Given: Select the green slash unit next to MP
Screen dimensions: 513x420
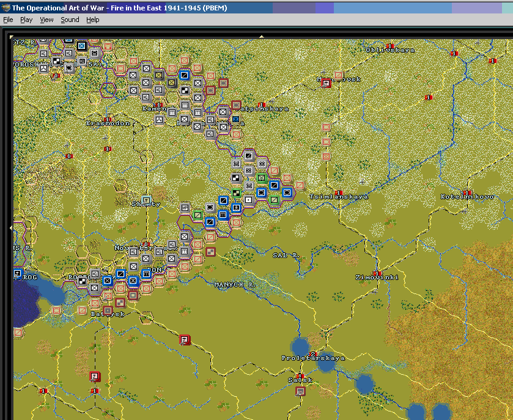Looking at the screenshot, I should [x=197, y=215].
